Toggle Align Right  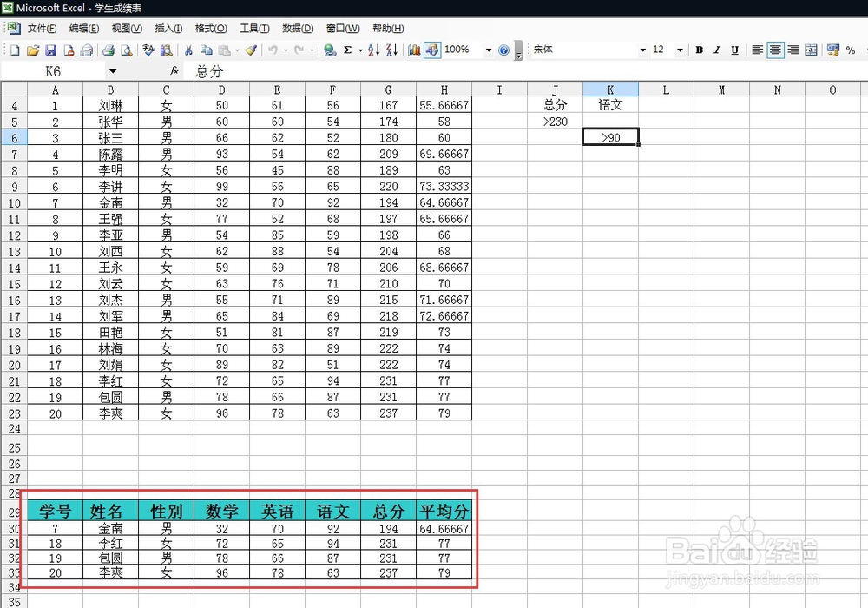[x=793, y=50]
